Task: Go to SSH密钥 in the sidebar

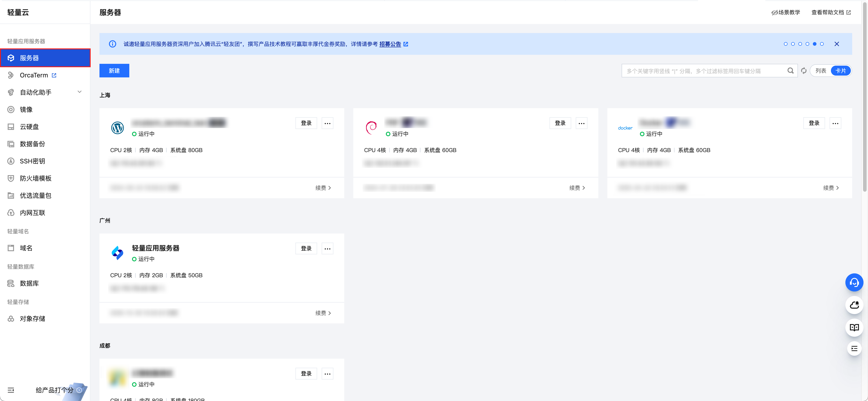Action: coord(32,161)
